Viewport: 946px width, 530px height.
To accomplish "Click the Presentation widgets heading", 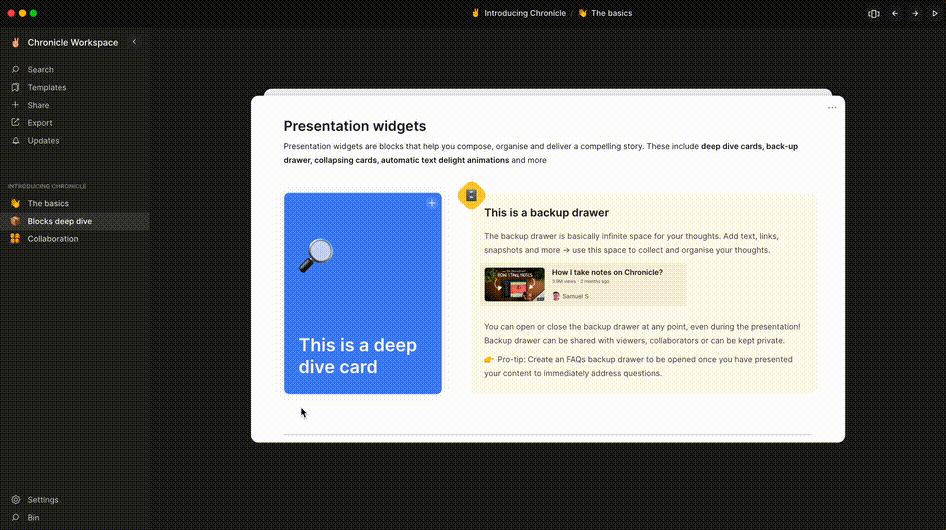I will [x=355, y=126].
